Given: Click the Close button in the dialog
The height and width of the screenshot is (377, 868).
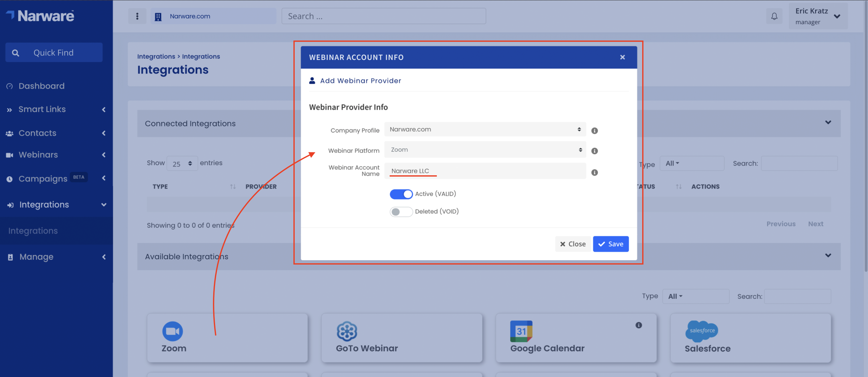Looking at the screenshot, I should [x=573, y=244].
